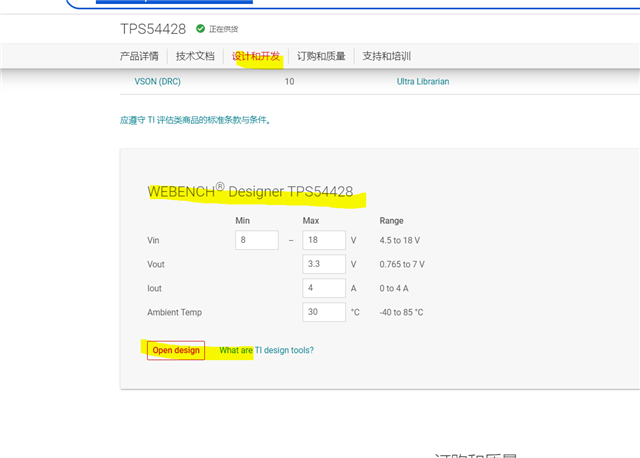Open the Ultra Librarian link
Screen dimensions: 640x458
[x=423, y=81]
